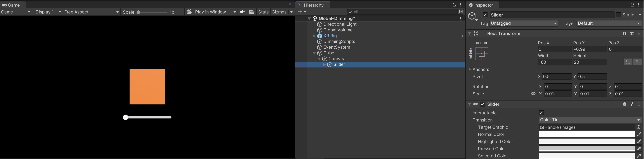The width and height of the screenshot is (644, 159).
Task: Toggle Stats overlay in Game view
Action: point(263,12)
